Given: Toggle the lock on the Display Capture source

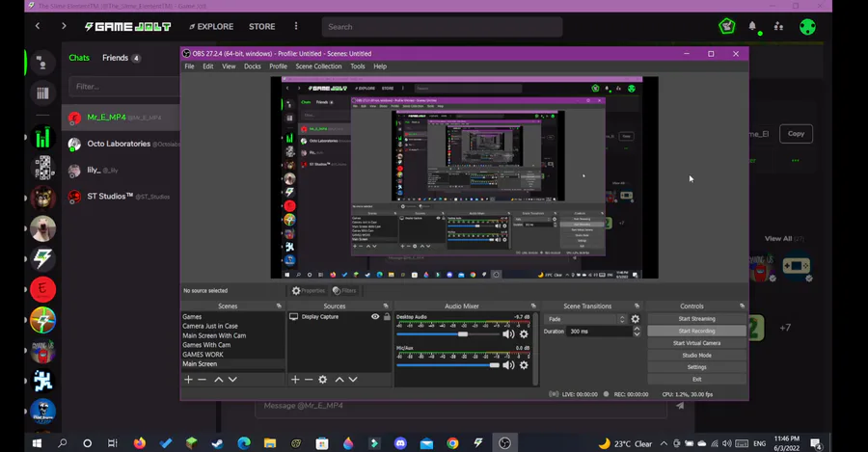Looking at the screenshot, I should tap(387, 316).
